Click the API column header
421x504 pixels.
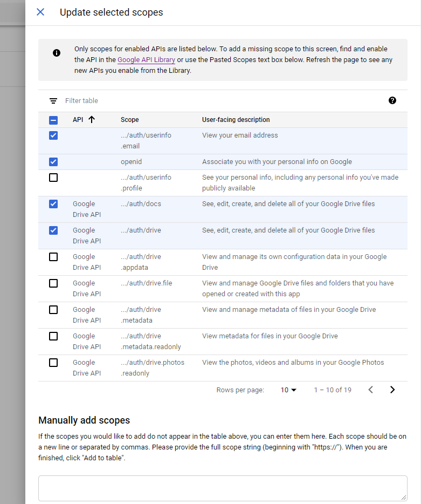tap(78, 120)
